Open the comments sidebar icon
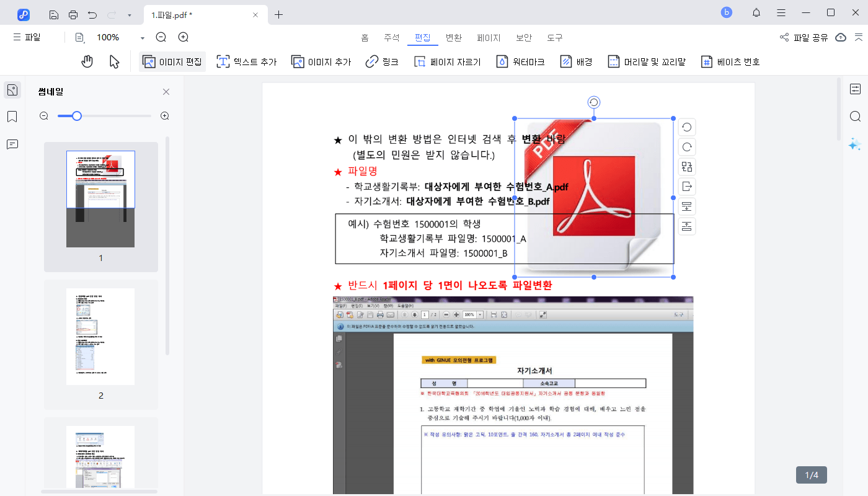The width and height of the screenshot is (868, 496). coord(12,144)
